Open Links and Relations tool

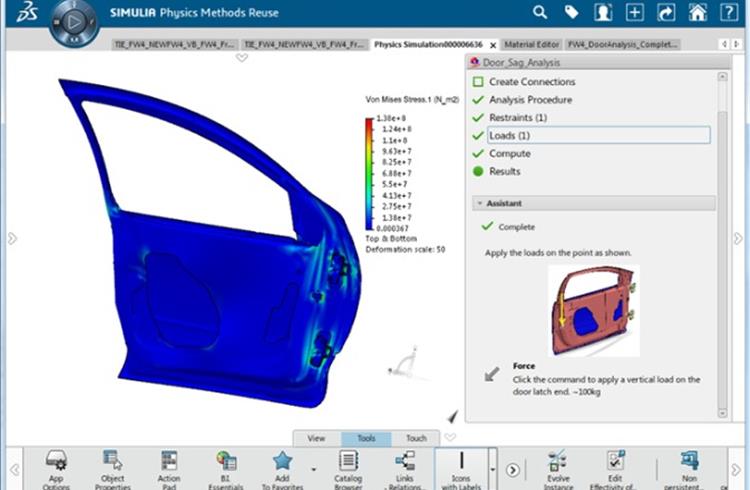pyautogui.click(x=405, y=470)
